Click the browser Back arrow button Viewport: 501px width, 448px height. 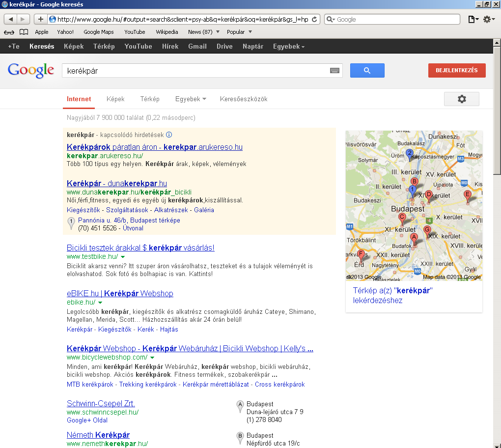tap(10, 19)
